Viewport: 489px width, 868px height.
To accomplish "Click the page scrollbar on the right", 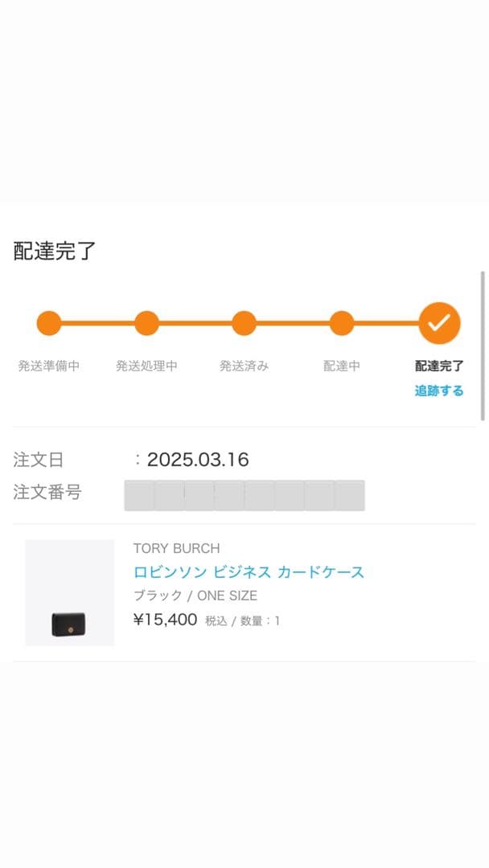I will coord(483,346).
